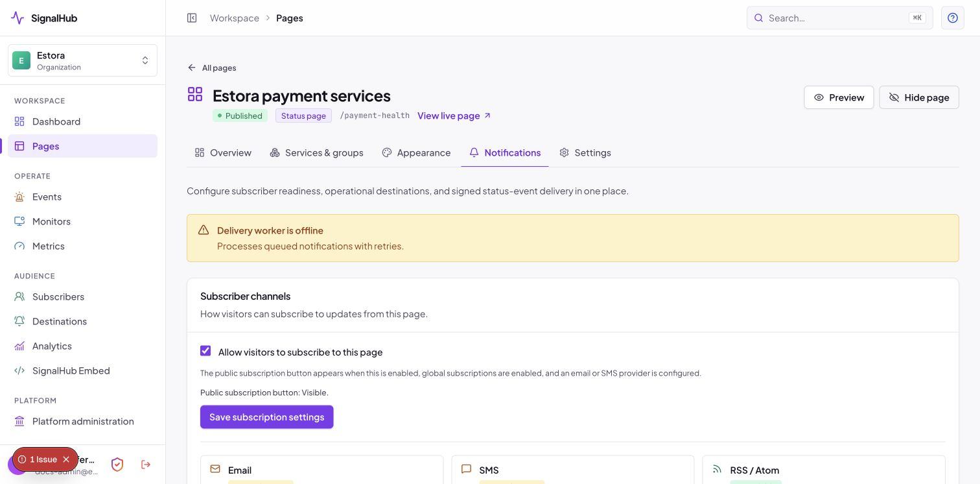Click the external arrow icon after View live page
The height and width of the screenshot is (484, 980).
pyautogui.click(x=487, y=115)
